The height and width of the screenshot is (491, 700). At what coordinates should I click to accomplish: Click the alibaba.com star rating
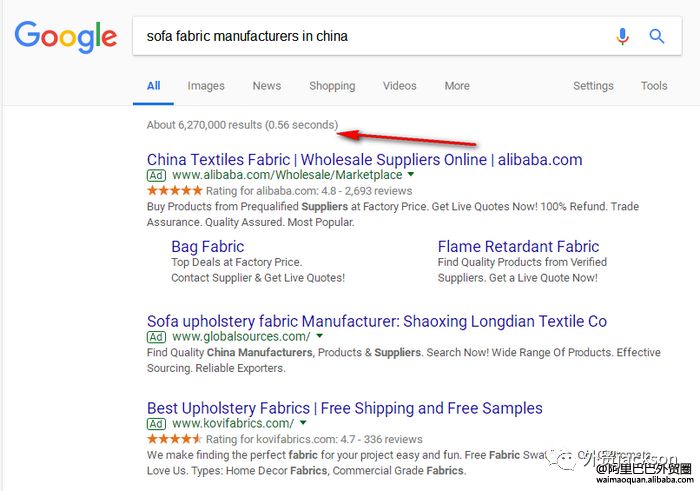(175, 190)
